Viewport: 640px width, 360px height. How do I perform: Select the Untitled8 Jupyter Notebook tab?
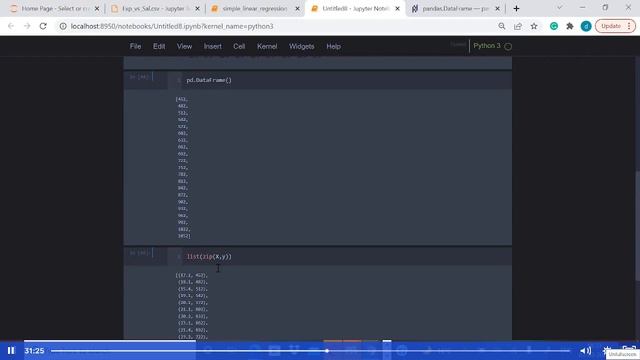coord(355,8)
